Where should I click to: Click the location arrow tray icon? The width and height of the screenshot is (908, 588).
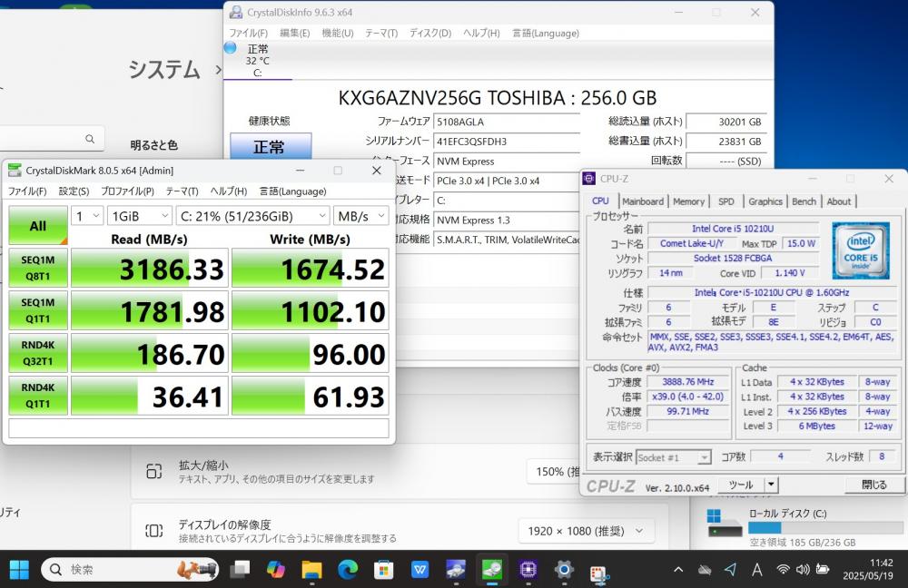click(x=731, y=570)
